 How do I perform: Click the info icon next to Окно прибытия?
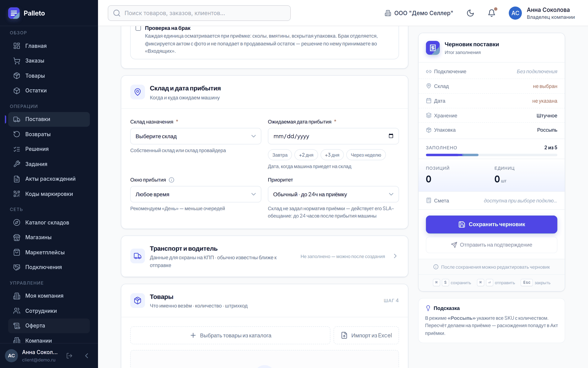(x=171, y=180)
